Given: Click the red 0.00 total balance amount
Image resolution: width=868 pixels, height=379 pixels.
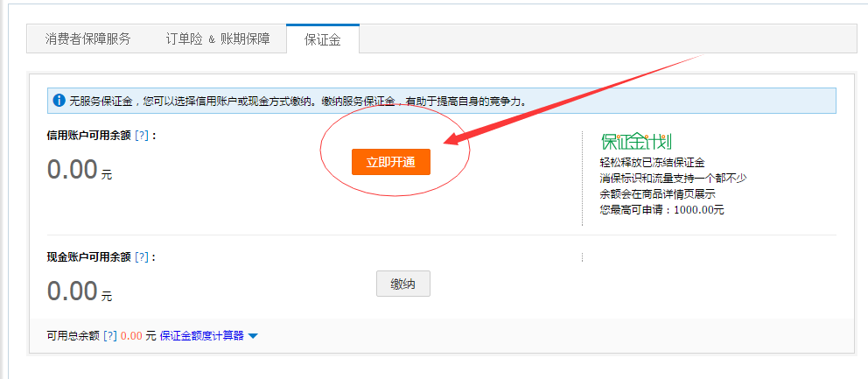Looking at the screenshot, I should coord(131,335).
